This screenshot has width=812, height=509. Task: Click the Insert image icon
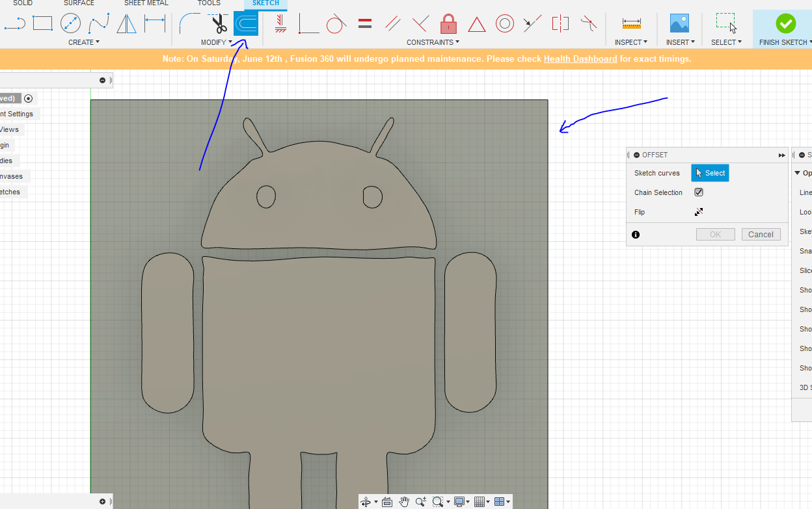(679, 24)
